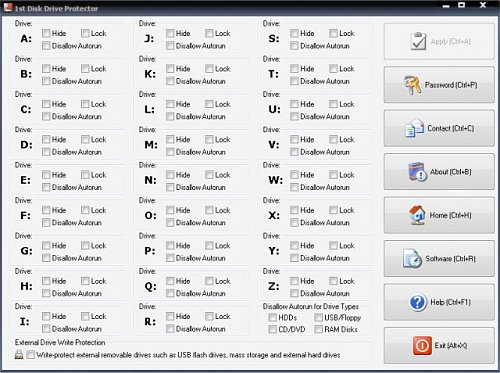Click the app icon in title bar

pyautogui.click(x=8, y=7)
